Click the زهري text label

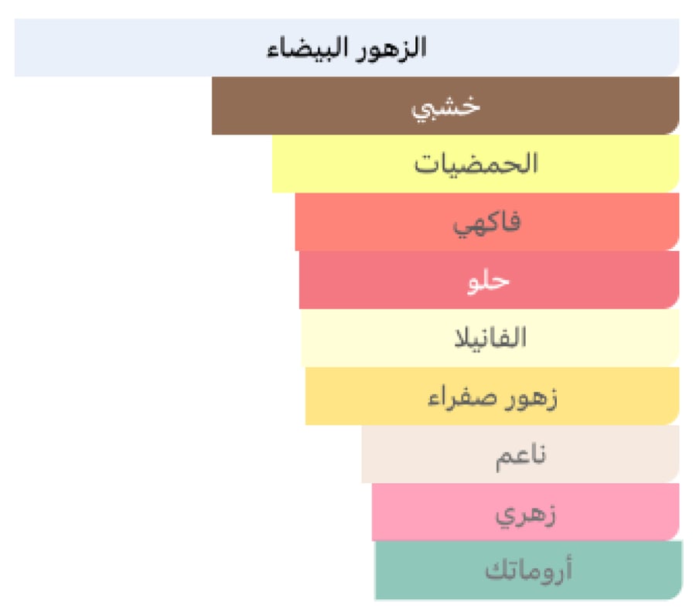coord(526,516)
